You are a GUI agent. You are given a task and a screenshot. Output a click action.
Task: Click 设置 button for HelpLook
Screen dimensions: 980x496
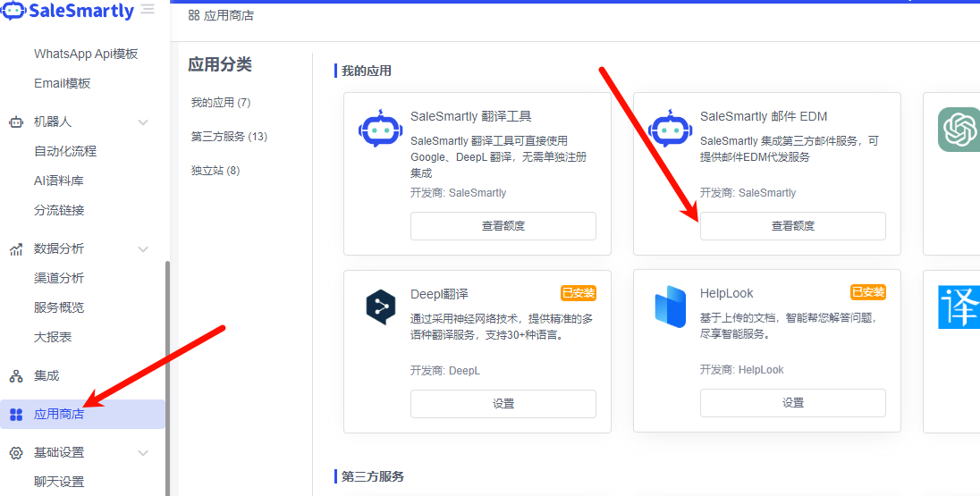click(x=792, y=404)
